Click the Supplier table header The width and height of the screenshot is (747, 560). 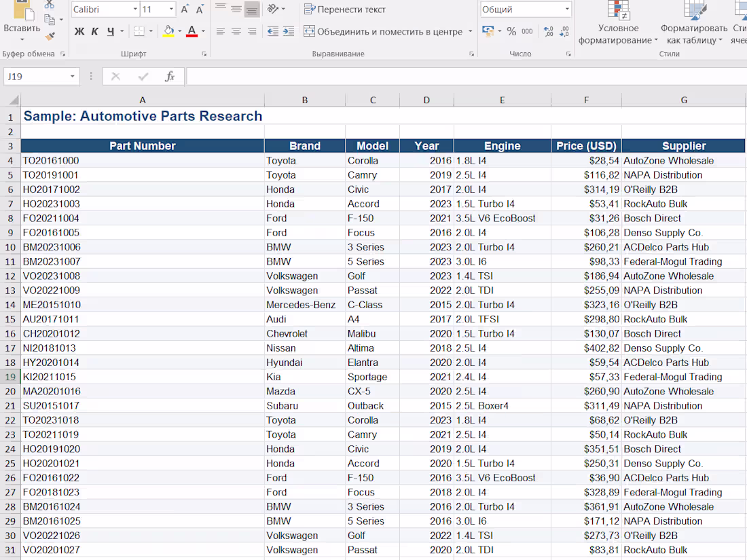click(684, 146)
